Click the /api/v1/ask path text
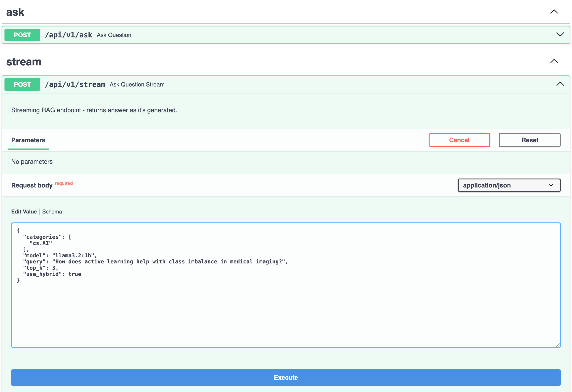This screenshot has height=392, width=572. pyautogui.click(x=69, y=35)
